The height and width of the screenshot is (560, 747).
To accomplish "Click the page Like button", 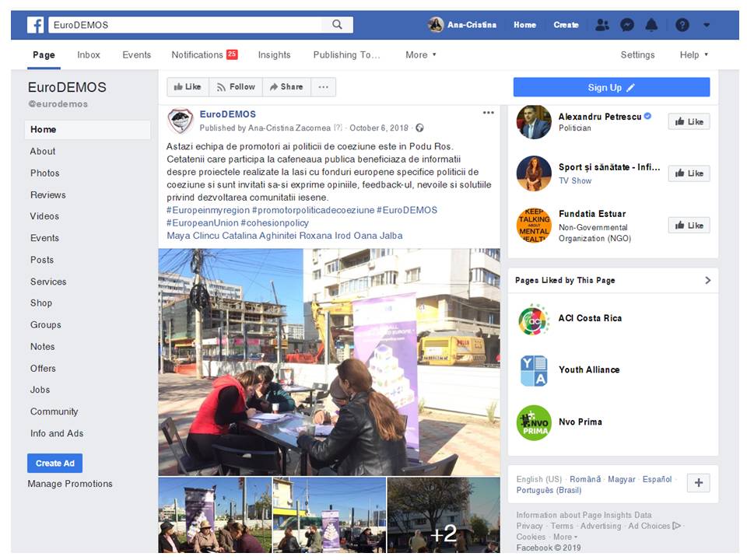I will [x=188, y=86].
